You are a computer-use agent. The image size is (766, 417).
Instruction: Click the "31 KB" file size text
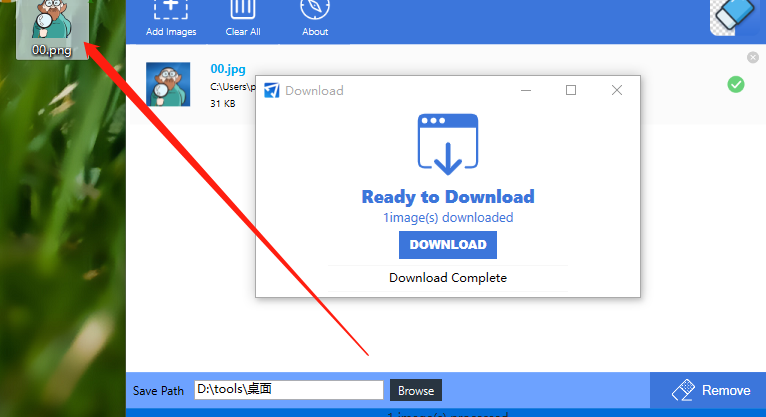(223, 104)
